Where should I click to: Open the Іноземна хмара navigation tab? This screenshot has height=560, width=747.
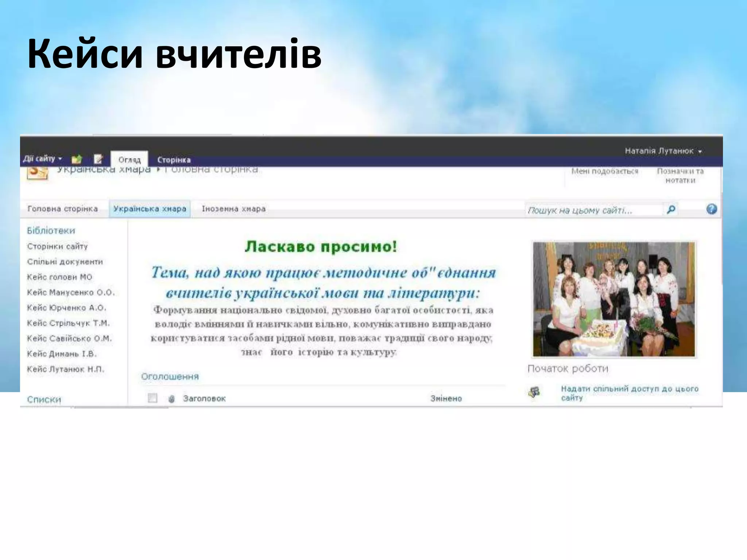pyautogui.click(x=233, y=209)
